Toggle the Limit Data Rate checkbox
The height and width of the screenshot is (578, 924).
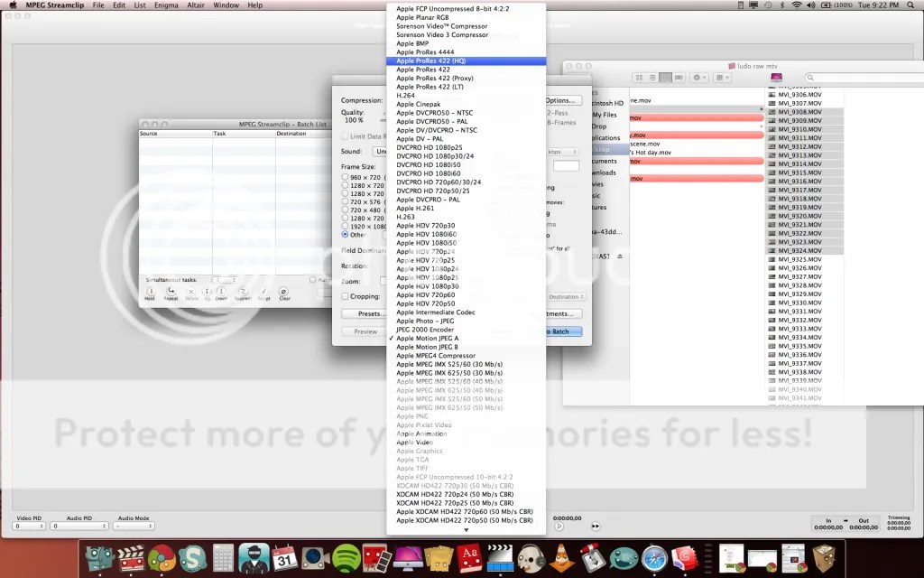point(345,136)
